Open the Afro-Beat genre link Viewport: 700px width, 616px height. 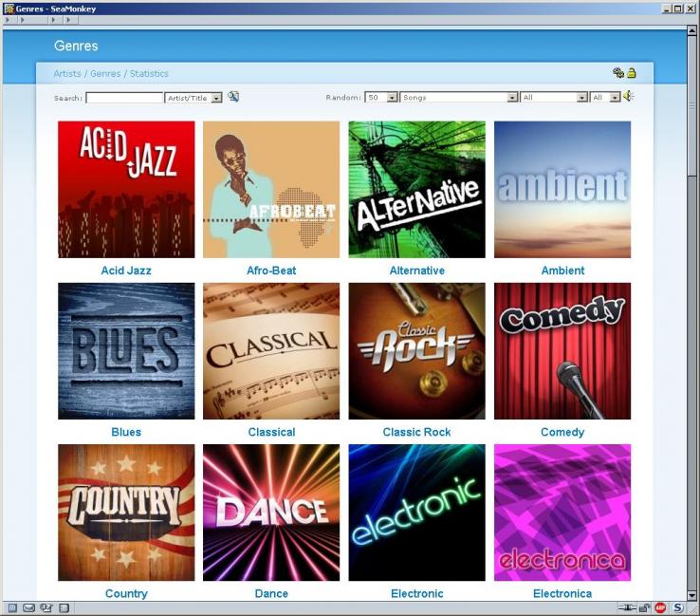(271, 271)
